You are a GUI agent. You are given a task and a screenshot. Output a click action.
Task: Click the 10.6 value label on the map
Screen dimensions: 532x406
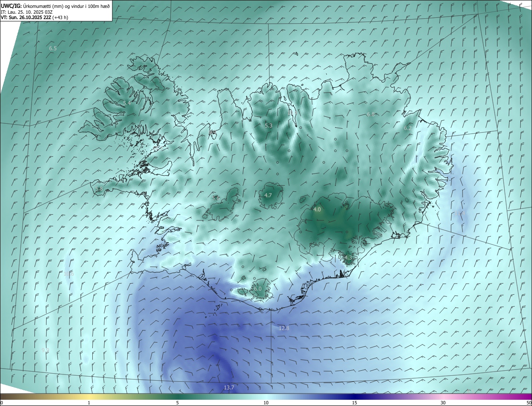tap(69, 274)
